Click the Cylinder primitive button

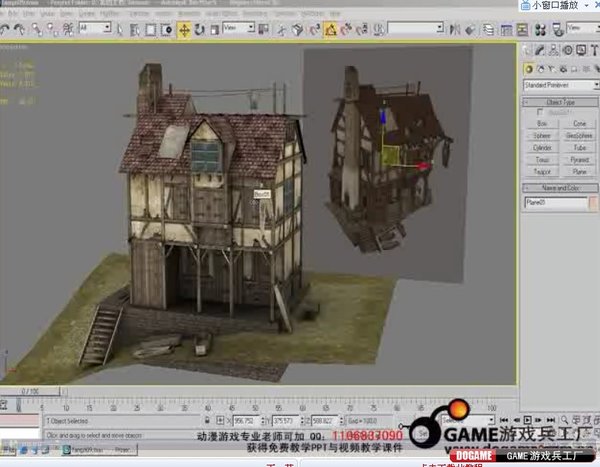coord(542,147)
